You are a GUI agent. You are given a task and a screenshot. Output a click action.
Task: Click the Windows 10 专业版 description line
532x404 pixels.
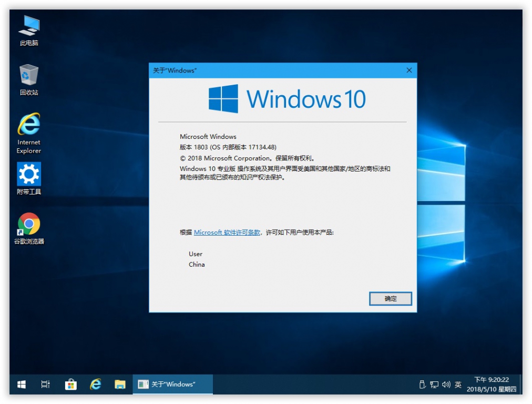285,168
